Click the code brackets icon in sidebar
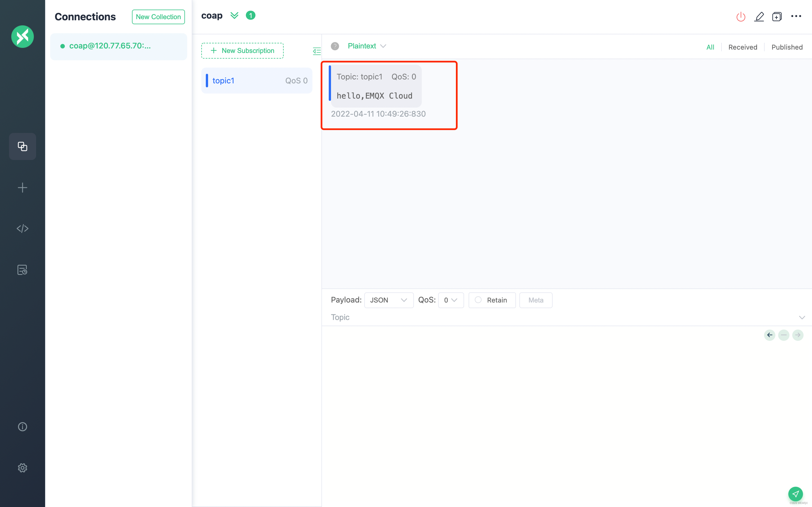This screenshot has width=812, height=507. point(22,228)
